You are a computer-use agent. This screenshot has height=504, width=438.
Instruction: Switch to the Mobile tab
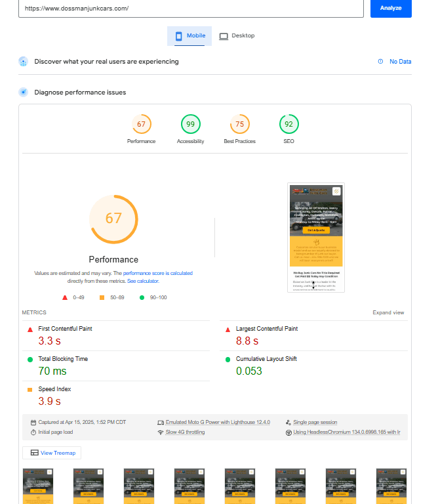coord(189,35)
